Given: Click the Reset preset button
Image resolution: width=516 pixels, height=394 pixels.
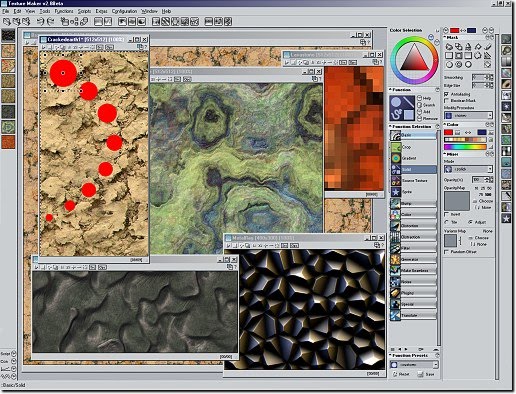Looking at the screenshot, I should click(x=400, y=374).
